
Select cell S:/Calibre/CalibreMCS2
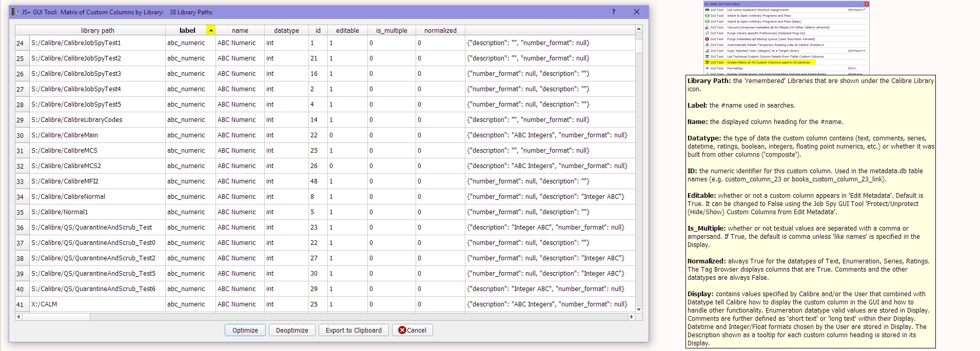point(97,166)
